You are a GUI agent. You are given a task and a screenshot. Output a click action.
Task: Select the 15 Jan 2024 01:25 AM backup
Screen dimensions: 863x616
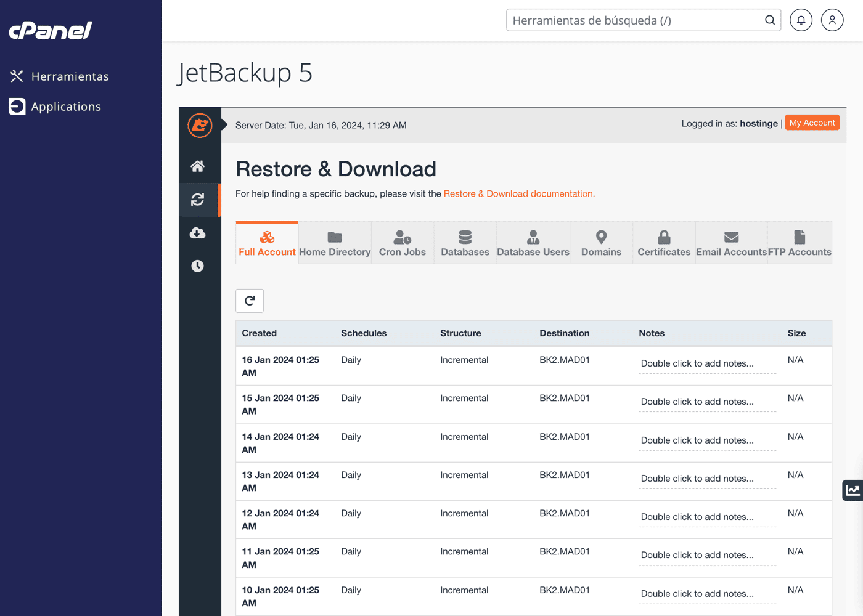(534, 405)
